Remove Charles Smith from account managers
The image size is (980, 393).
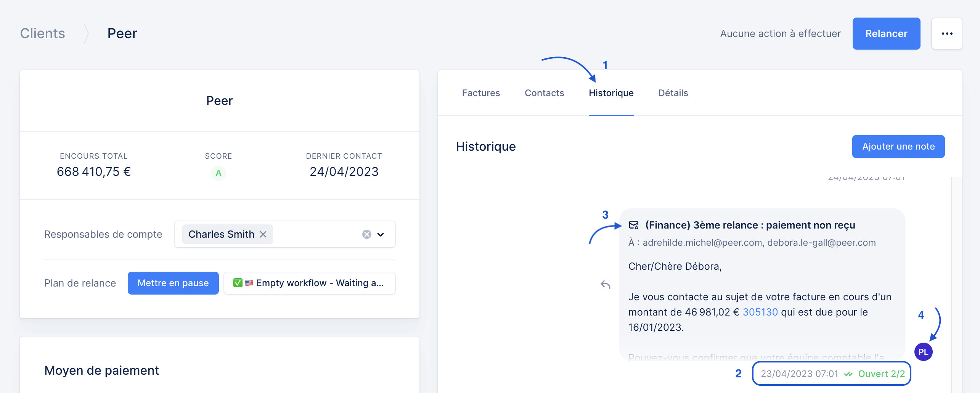pos(263,234)
